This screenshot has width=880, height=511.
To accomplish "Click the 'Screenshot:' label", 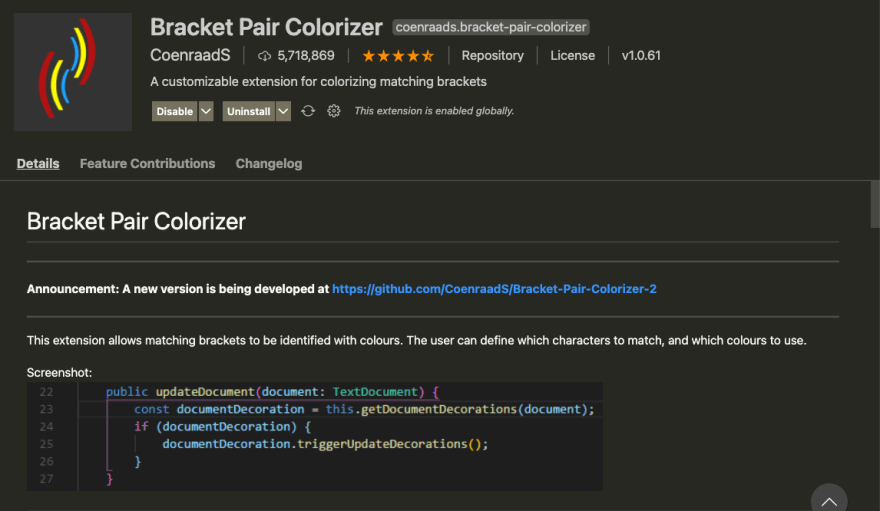I will tap(59, 372).
